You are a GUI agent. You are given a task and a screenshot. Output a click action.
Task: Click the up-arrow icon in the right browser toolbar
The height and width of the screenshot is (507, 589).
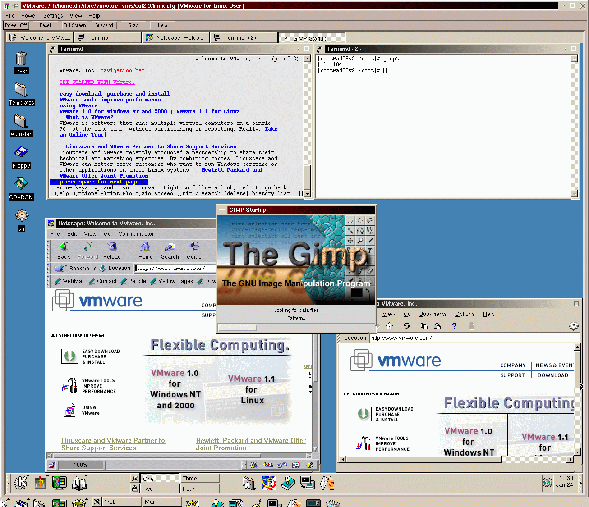(390, 326)
